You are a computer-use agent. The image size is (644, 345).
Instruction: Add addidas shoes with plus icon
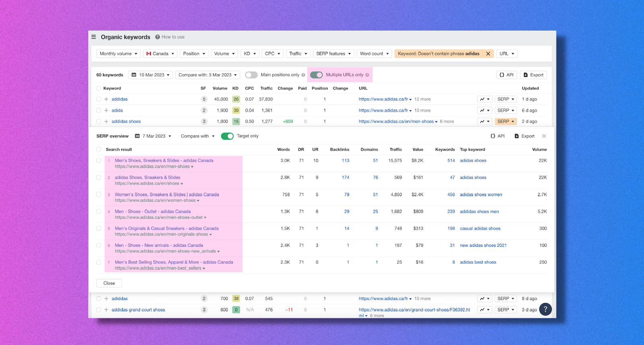point(106,121)
